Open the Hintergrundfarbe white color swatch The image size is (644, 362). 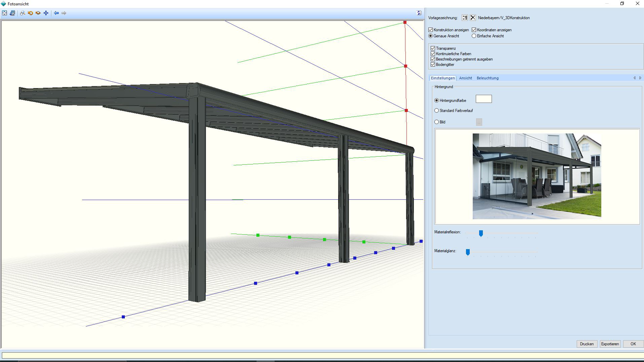(x=484, y=99)
